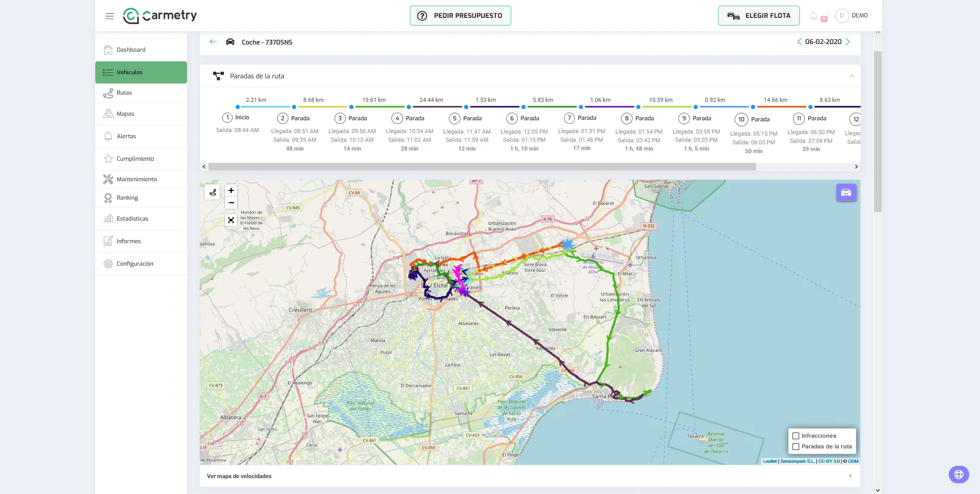The width and height of the screenshot is (980, 494).
Task: Go to next date after 06-02-2020
Action: (848, 42)
